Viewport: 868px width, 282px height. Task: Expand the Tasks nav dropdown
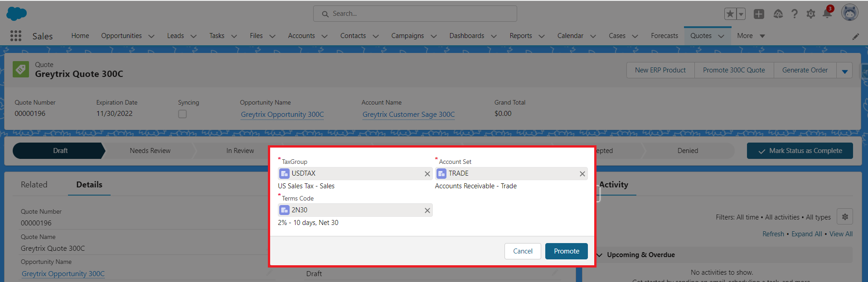coord(234,36)
